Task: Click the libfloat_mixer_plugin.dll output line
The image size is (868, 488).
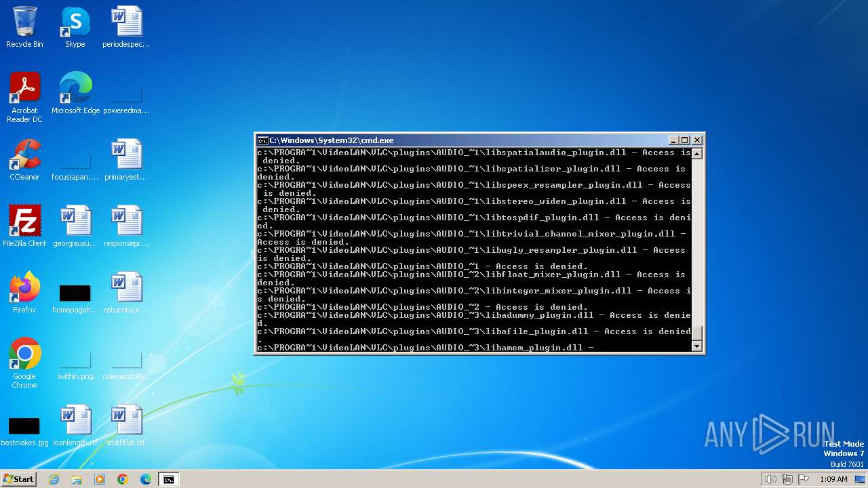Action: [471, 279]
